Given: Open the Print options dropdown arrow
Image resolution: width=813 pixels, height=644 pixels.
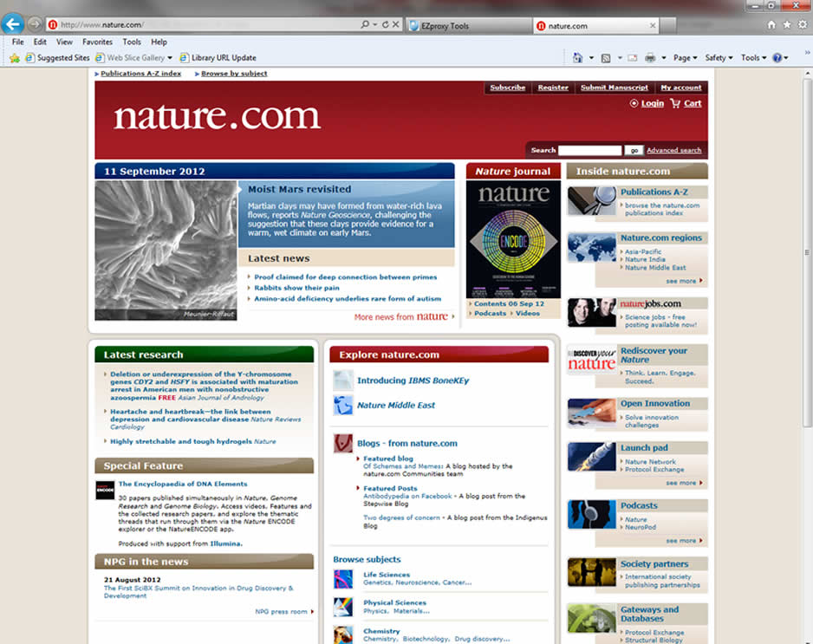Looking at the screenshot, I should (664, 58).
